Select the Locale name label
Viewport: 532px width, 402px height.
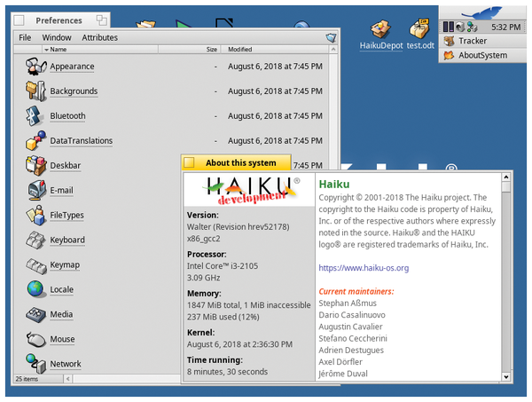(61, 289)
